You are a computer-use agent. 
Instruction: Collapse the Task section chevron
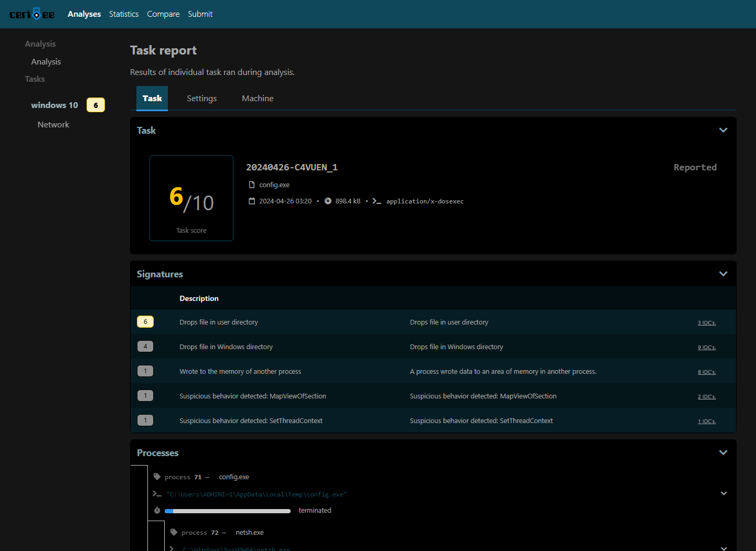click(723, 131)
